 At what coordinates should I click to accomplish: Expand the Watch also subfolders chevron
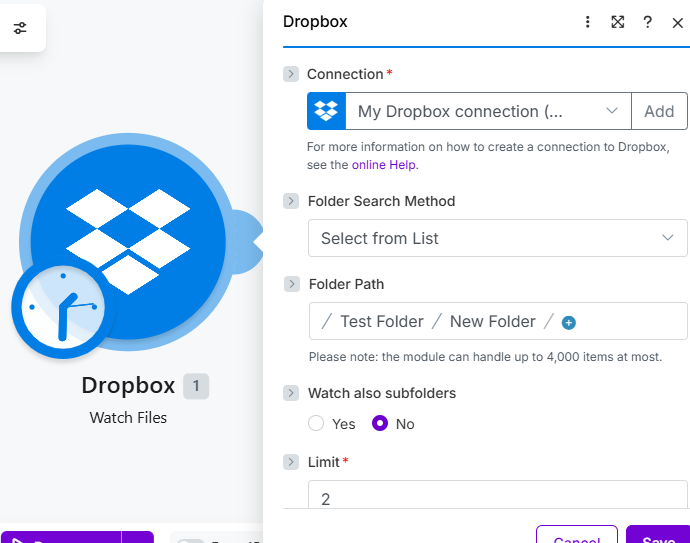291,393
